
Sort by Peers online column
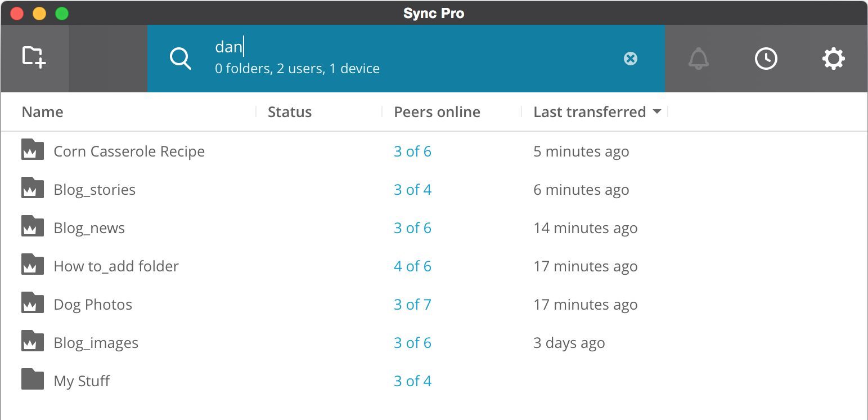[x=437, y=112]
